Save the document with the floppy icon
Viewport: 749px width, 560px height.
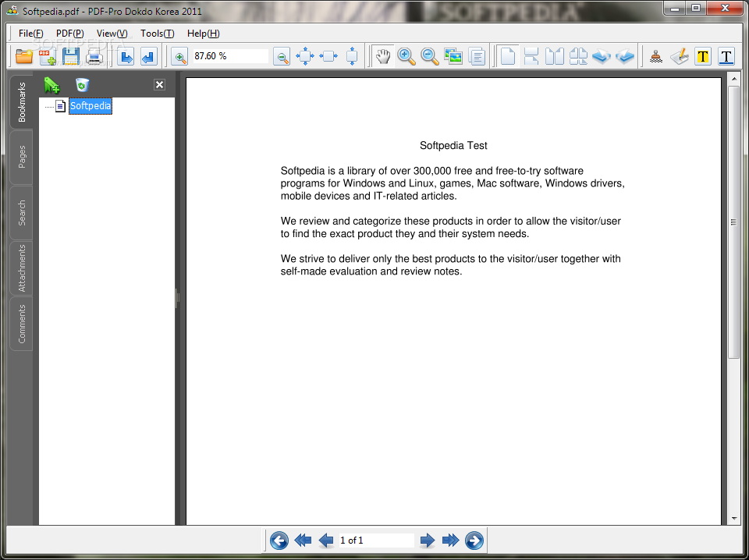(71, 56)
